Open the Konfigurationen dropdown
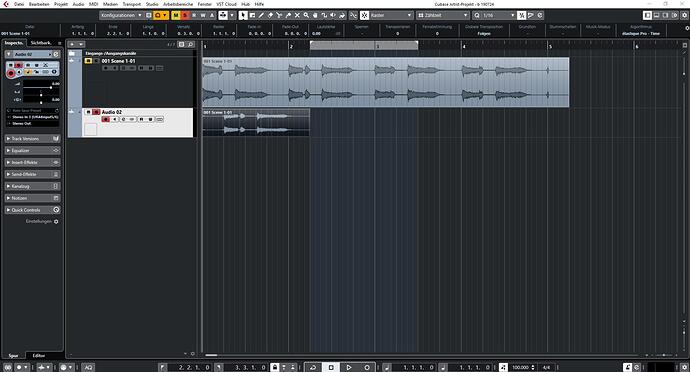This screenshot has height=372, width=690. pos(121,15)
